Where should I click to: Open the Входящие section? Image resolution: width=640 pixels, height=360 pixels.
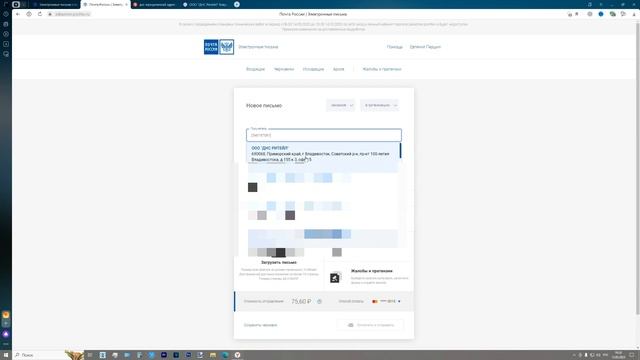coord(256,69)
